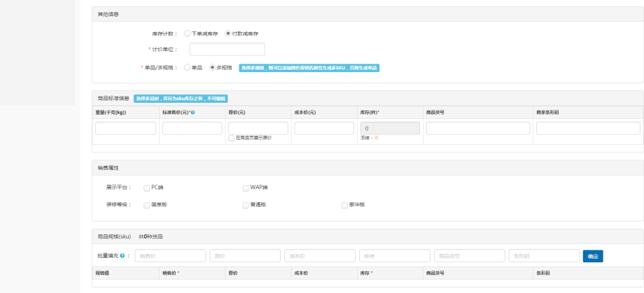
Task: Focus the 计价单位 input field
Action: (x=227, y=50)
